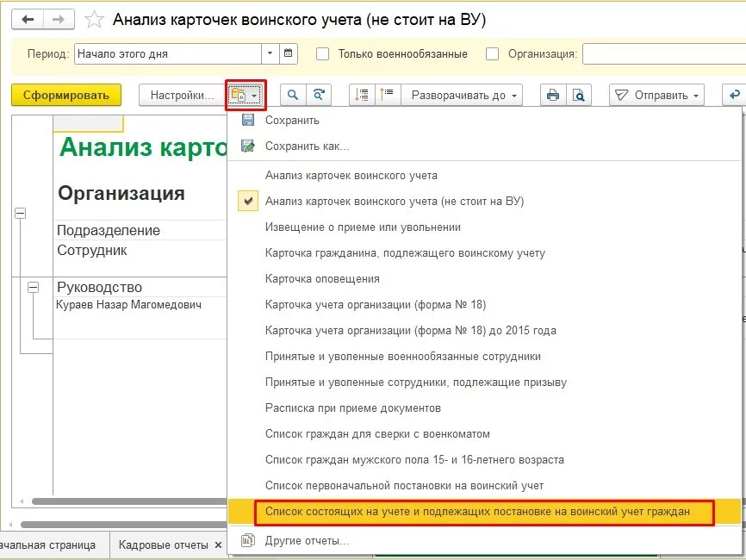Open the Период dropdown arrow

click(x=270, y=53)
